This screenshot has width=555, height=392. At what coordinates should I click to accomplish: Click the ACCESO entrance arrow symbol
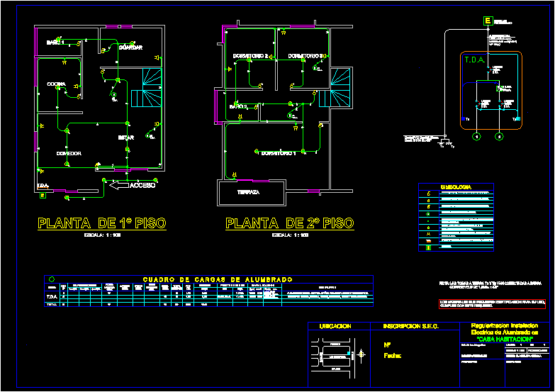point(118,186)
